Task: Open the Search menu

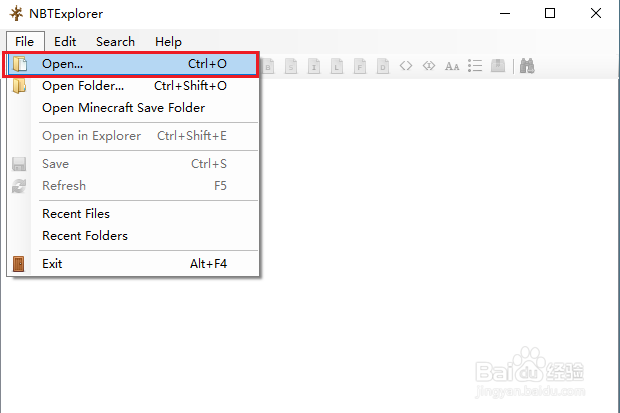Action: [x=115, y=42]
